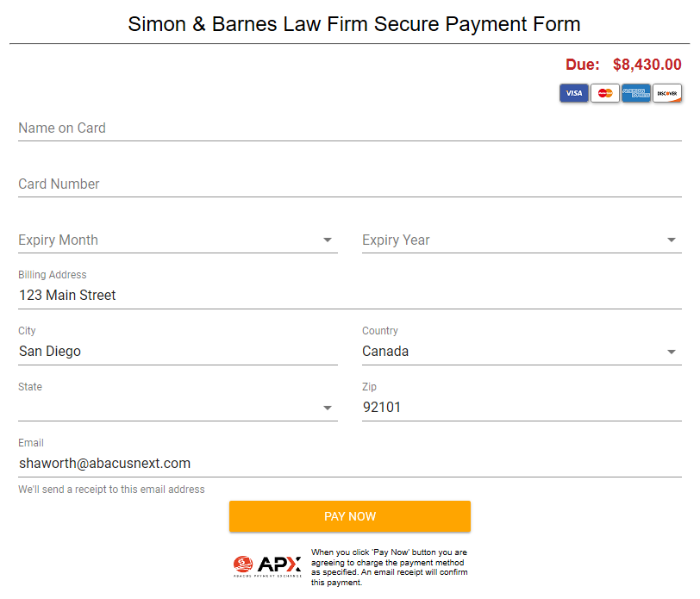Click the Zip field showing 92101

click(x=522, y=408)
